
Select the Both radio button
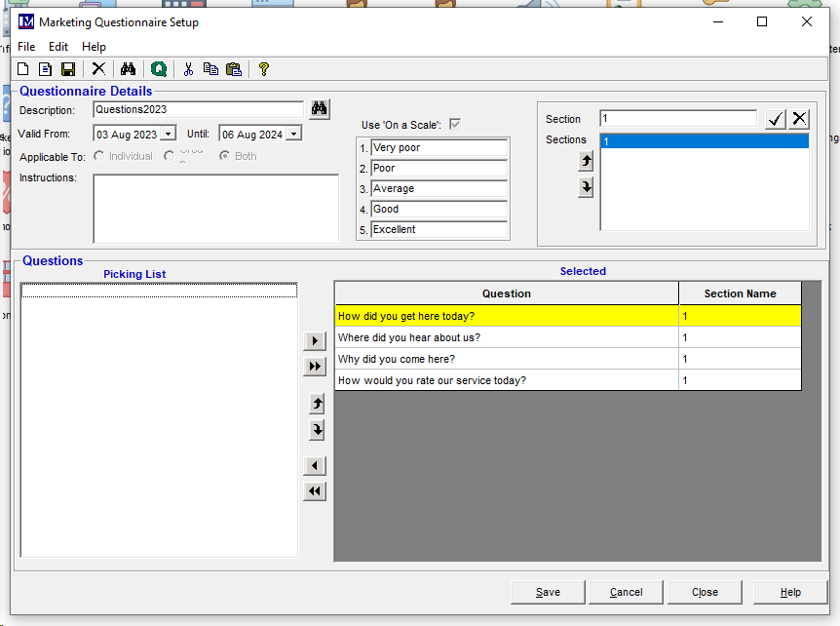pyautogui.click(x=225, y=156)
